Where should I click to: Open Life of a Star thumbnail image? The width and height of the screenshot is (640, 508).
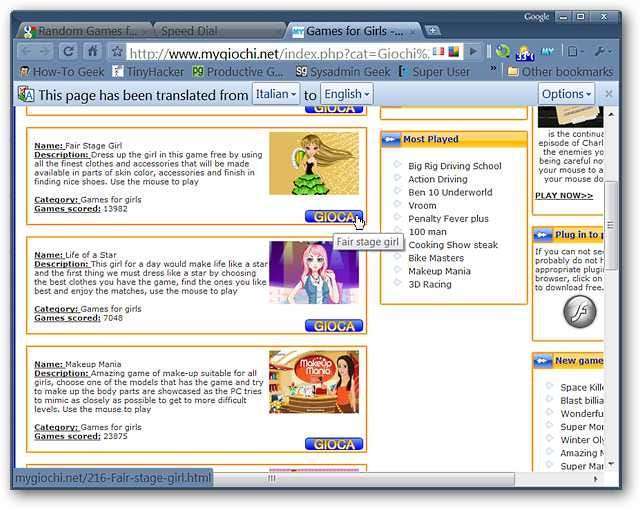314,273
